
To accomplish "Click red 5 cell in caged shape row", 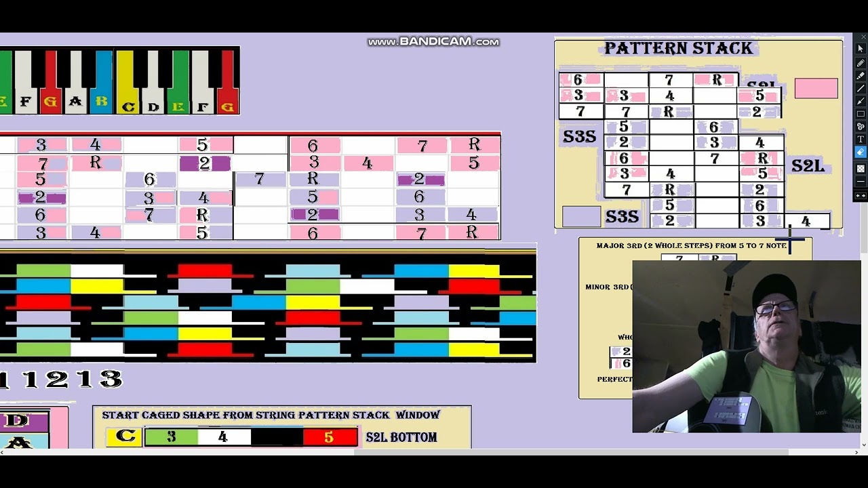I will (x=330, y=437).
